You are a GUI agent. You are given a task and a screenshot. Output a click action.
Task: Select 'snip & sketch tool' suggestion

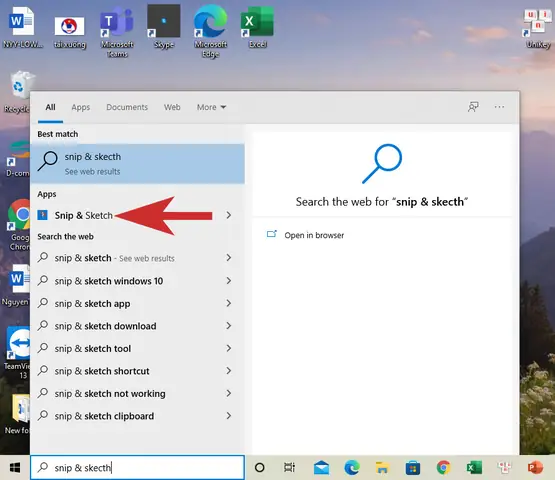137,348
